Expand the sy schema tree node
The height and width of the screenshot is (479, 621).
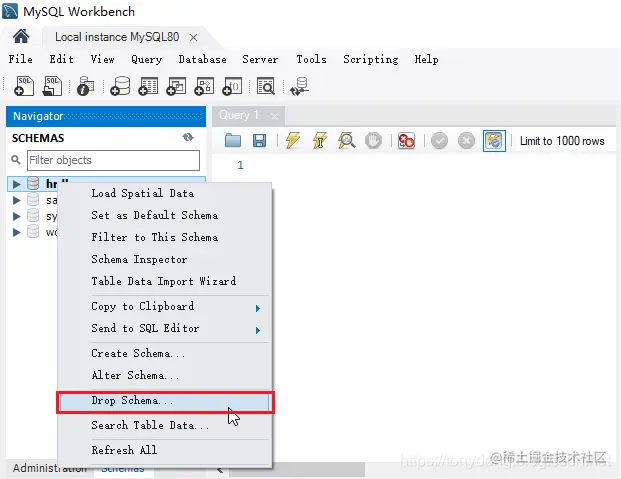point(16,216)
